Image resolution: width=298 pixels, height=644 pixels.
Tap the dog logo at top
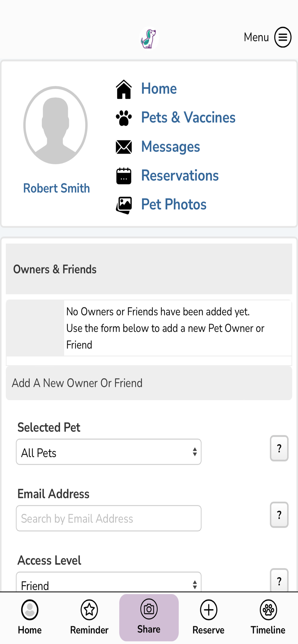149,39
